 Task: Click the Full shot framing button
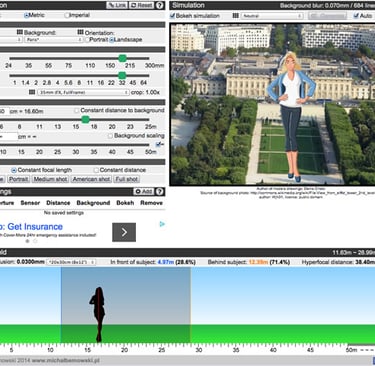(127, 179)
